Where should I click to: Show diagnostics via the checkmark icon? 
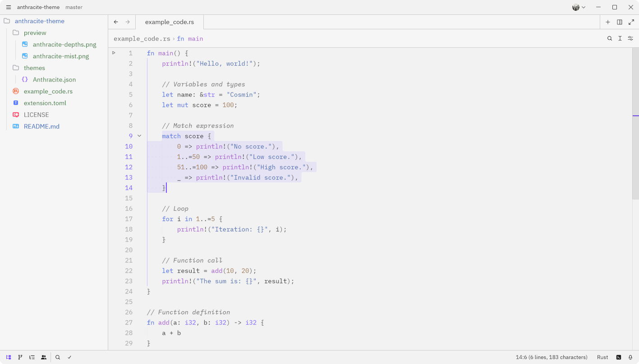click(69, 357)
